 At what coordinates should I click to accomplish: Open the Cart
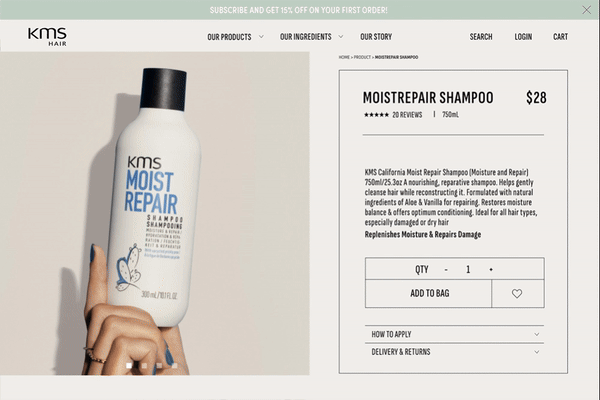pos(560,37)
